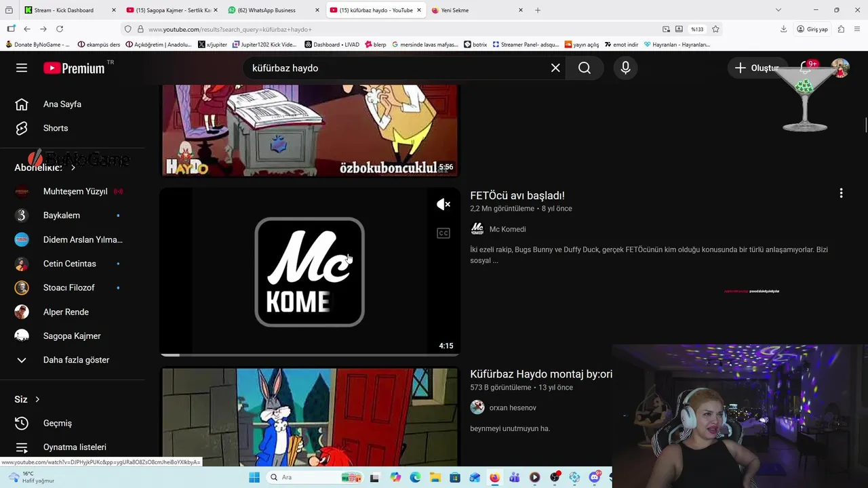The height and width of the screenshot is (488, 868).
Task: Open Microsoft Edge from taskbar
Action: [415, 477]
